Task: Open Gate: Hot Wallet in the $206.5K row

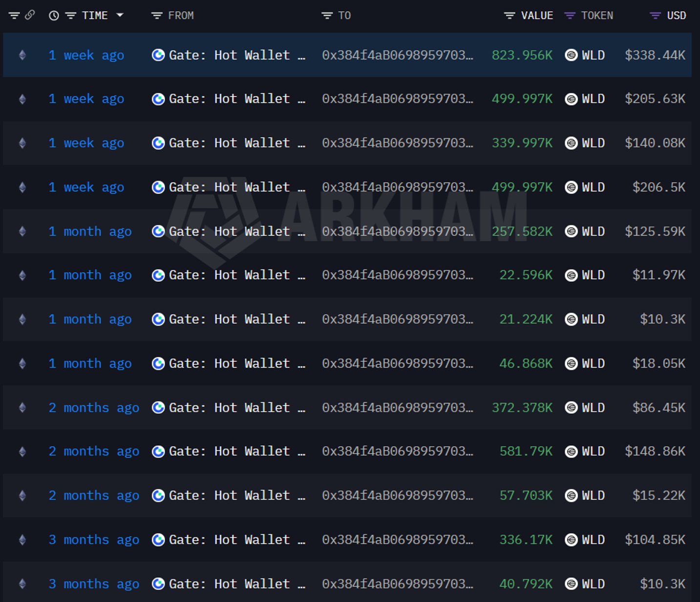Action: coord(237,187)
